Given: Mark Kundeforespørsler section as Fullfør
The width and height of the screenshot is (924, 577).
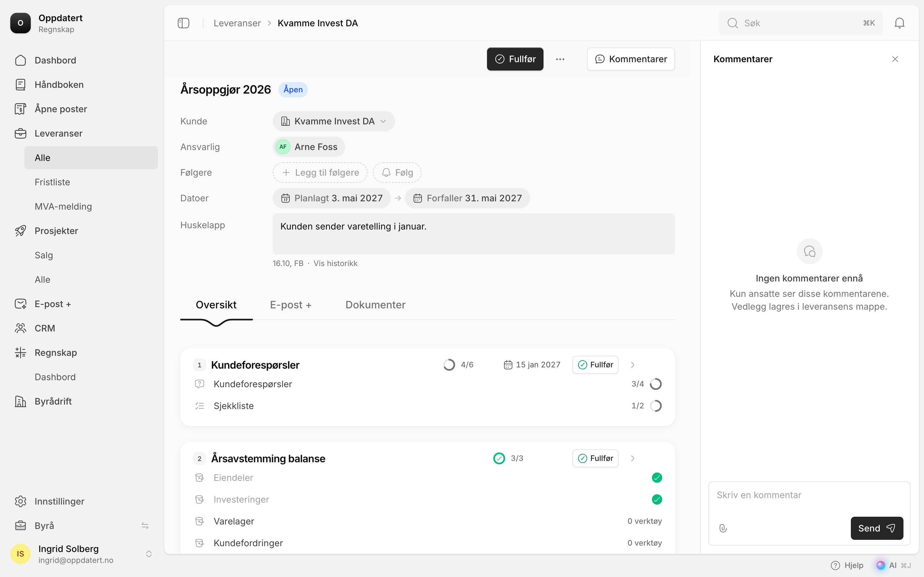Looking at the screenshot, I should (x=595, y=364).
